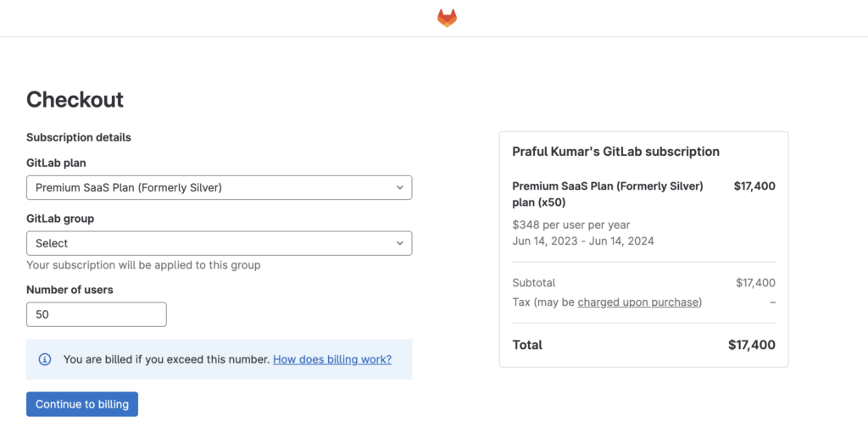Click the subscription summary card title
The width and height of the screenshot is (868, 427).
pyautogui.click(x=616, y=152)
